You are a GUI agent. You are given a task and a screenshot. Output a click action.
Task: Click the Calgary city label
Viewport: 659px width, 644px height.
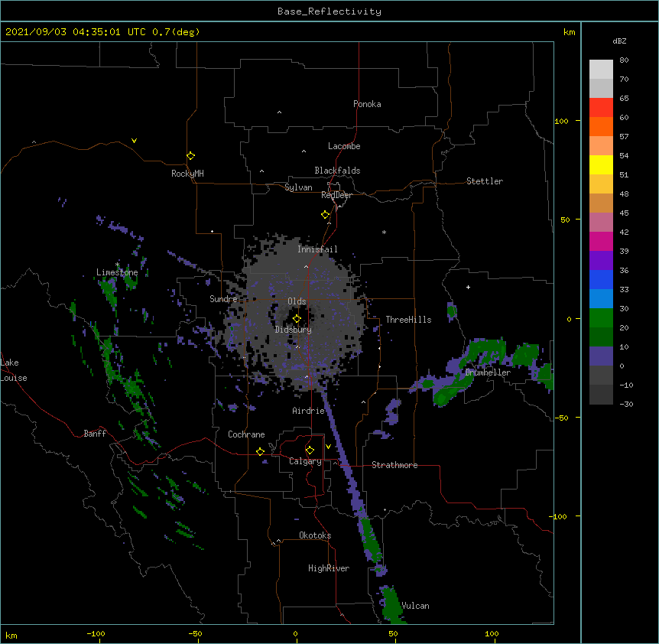pyautogui.click(x=305, y=461)
